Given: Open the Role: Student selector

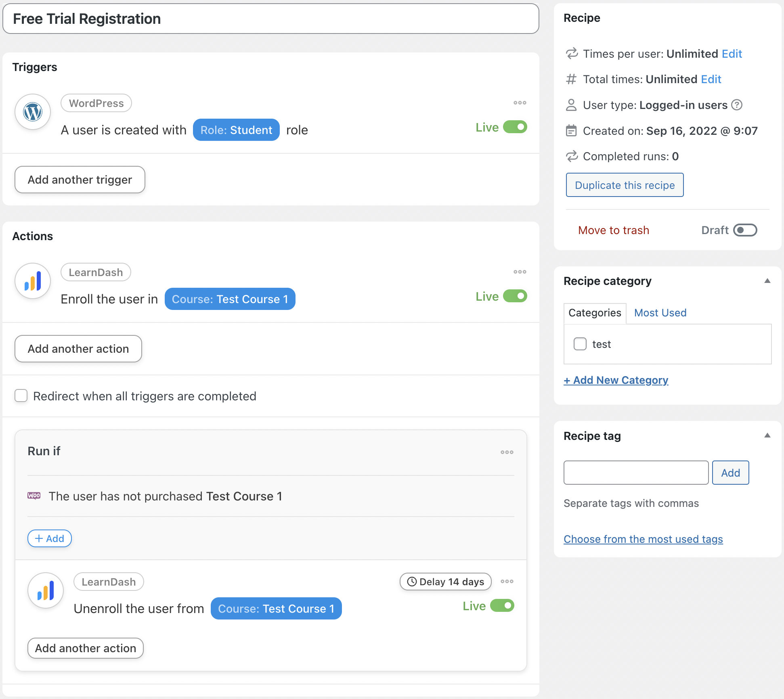Looking at the screenshot, I should tap(236, 130).
